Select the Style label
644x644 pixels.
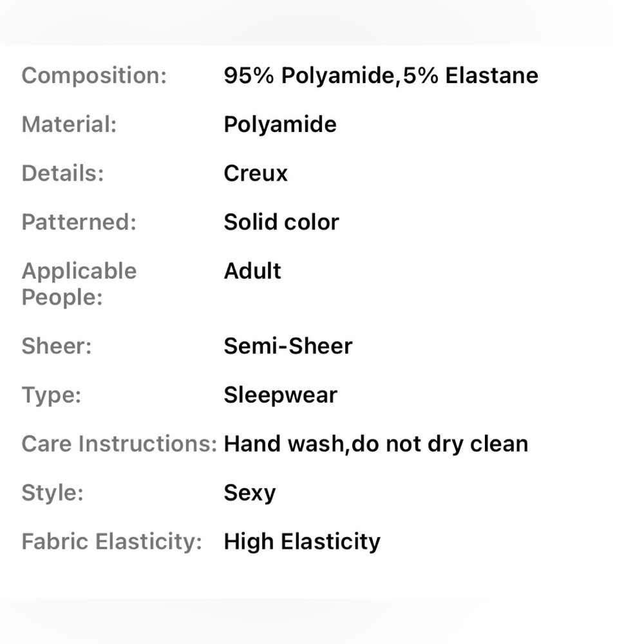(x=52, y=493)
